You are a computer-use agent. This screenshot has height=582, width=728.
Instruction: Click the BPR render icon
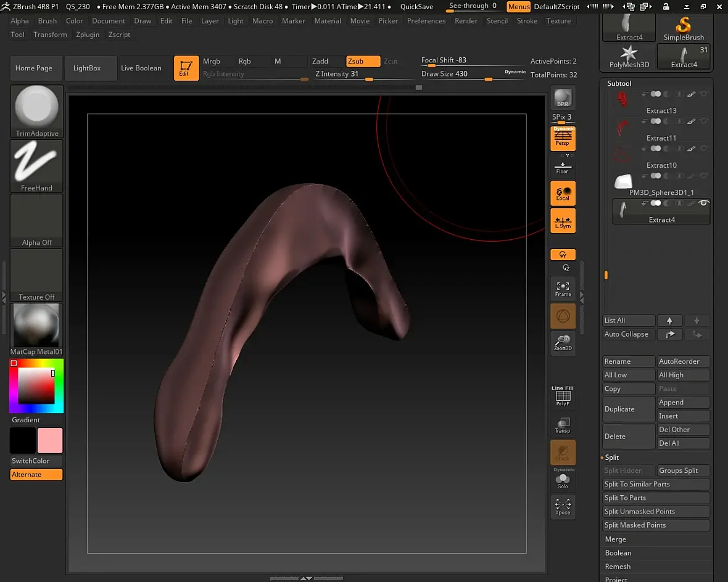pyautogui.click(x=563, y=98)
